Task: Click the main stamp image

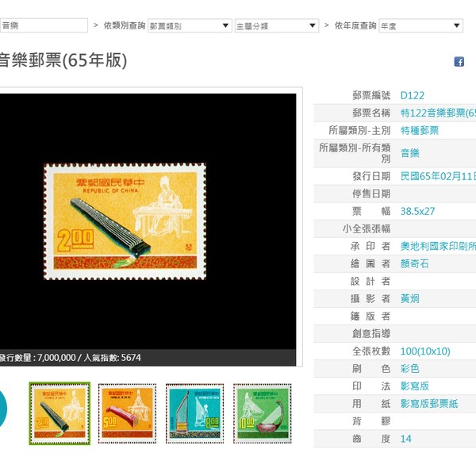Action: click(125, 221)
